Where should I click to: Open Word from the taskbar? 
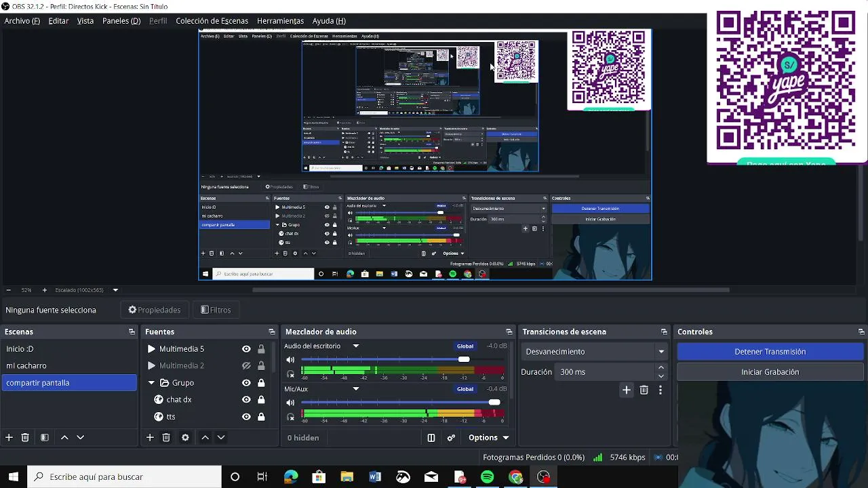[x=375, y=477]
